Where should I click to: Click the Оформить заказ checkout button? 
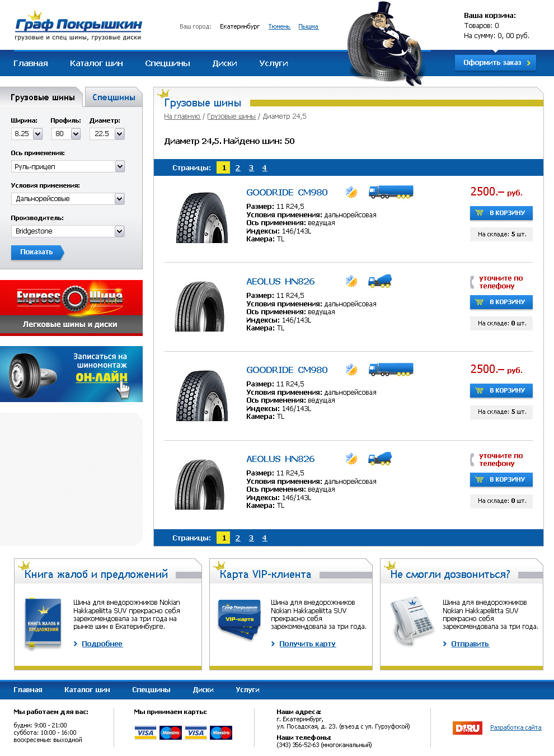tap(495, 63)
